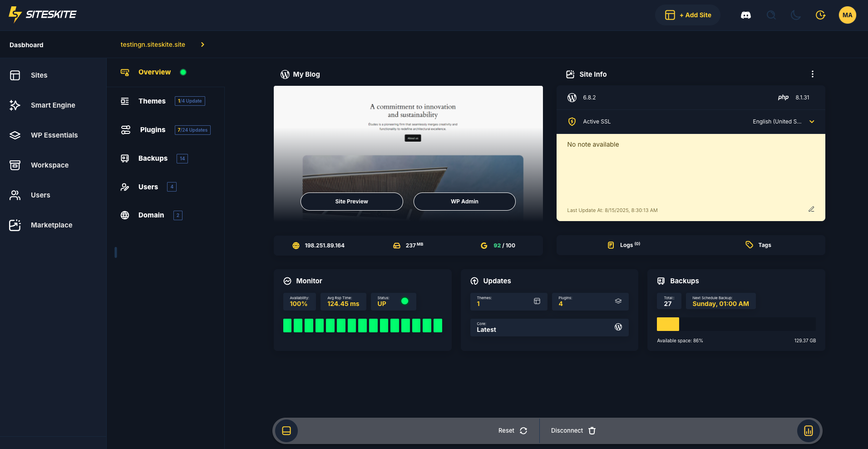The height and width of the screenshot is (449, 868).
Task: Open Tags
Action: click(x=758, y=245)
